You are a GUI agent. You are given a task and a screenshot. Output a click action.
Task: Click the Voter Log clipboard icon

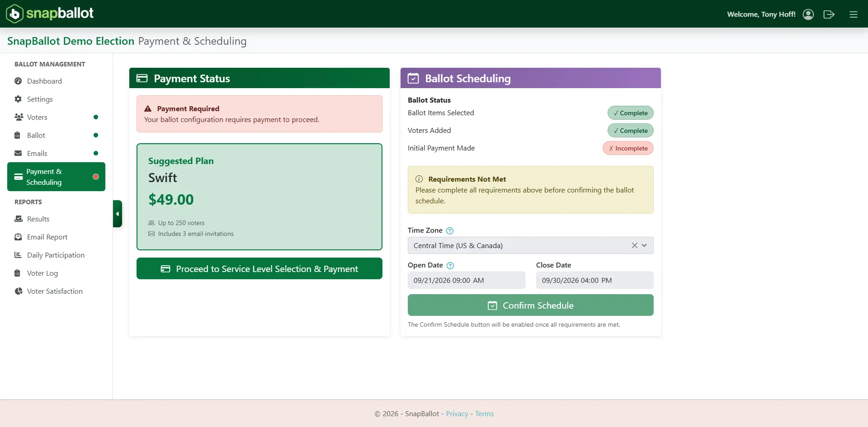point(18,273)
